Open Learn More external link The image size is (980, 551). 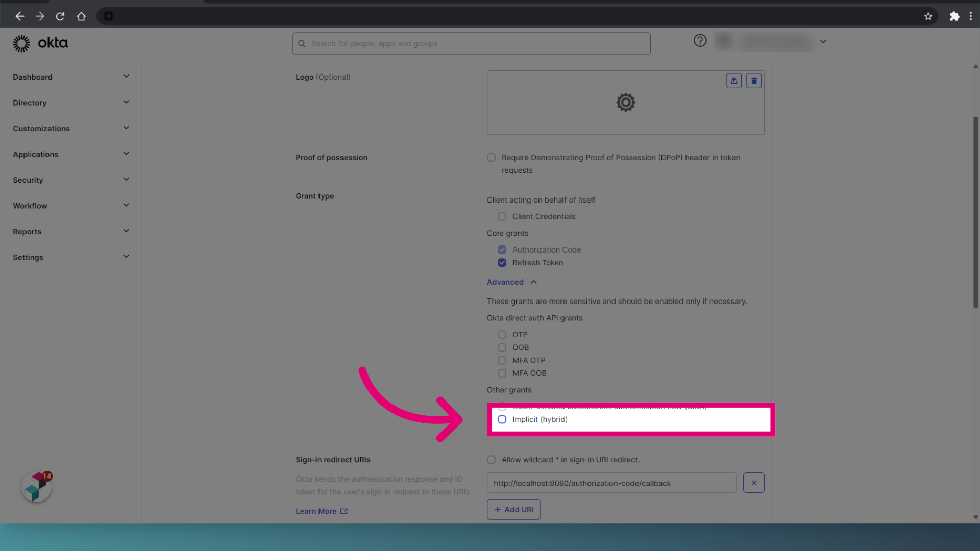[x=322, y=511]
